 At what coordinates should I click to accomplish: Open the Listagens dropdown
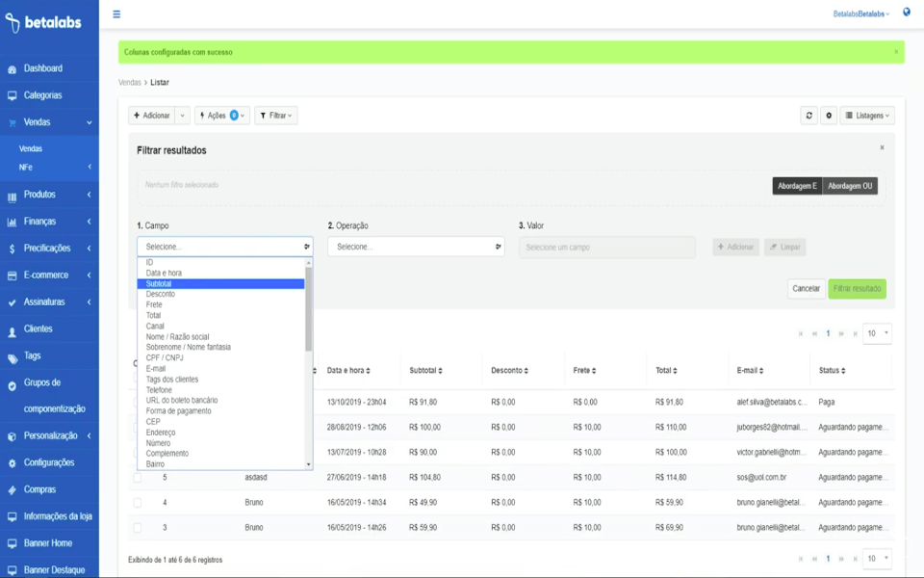(867, 116)
